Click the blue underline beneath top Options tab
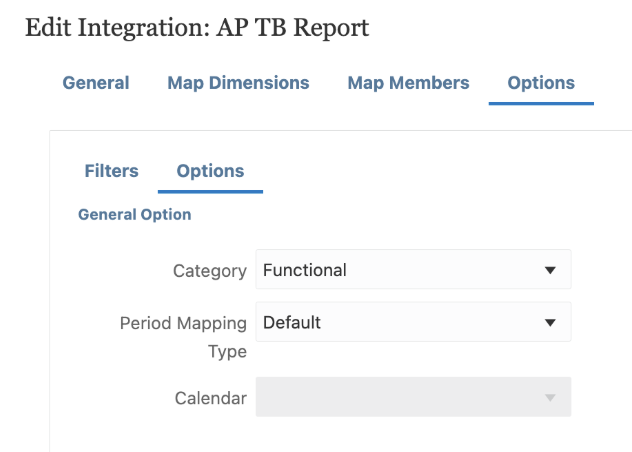This screenshot has width=632, height=452. (541, 103)
